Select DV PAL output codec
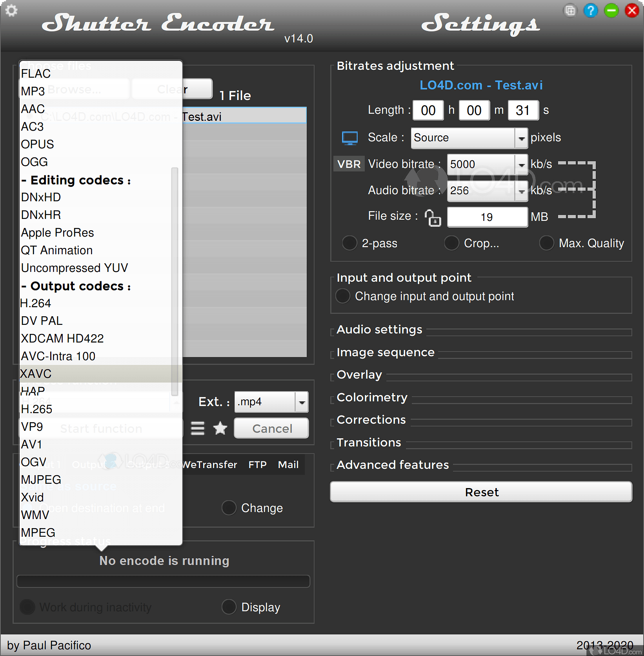Screen dimensions: 644x656 point(96,321)
